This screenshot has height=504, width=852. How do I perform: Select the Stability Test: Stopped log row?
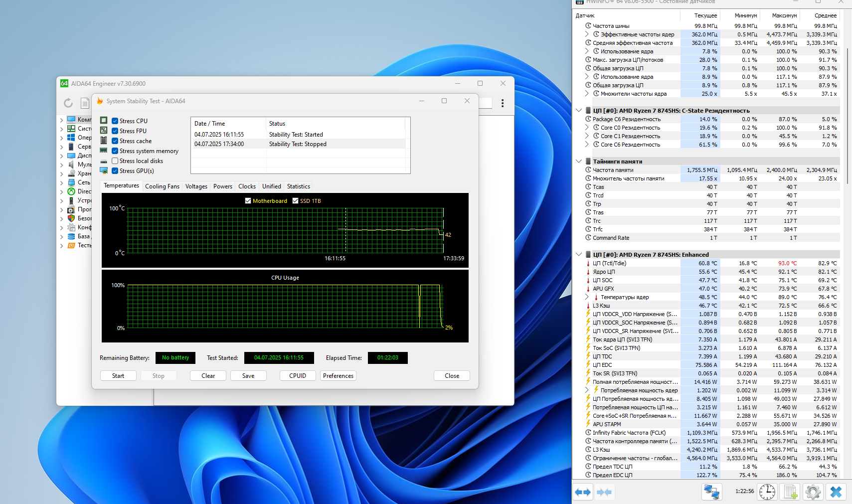[298, 144]
